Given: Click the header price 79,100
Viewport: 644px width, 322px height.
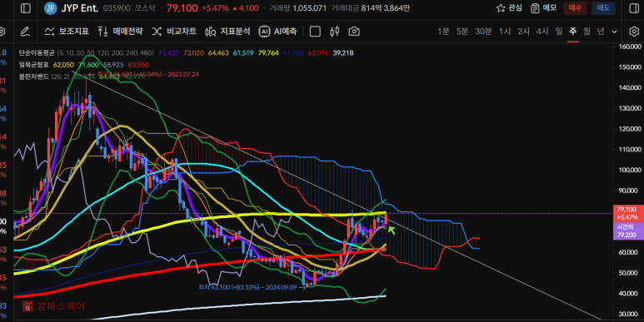Looking at the screenshot, I should click(182, 8).
